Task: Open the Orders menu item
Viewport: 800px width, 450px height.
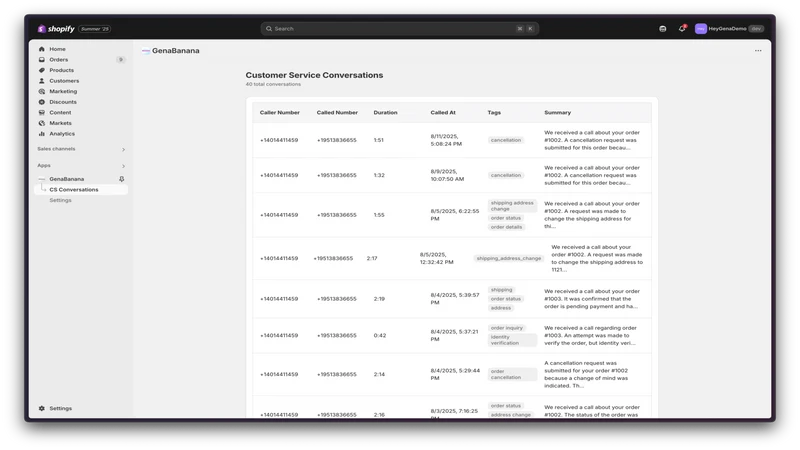Action: pos(59,60)
